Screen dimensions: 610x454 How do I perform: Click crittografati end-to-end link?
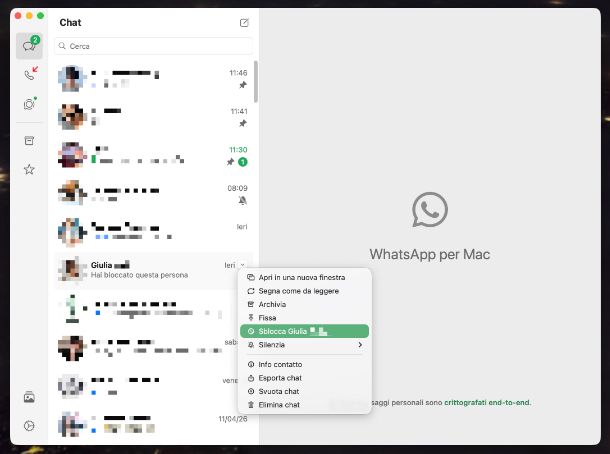click(487, 402)
